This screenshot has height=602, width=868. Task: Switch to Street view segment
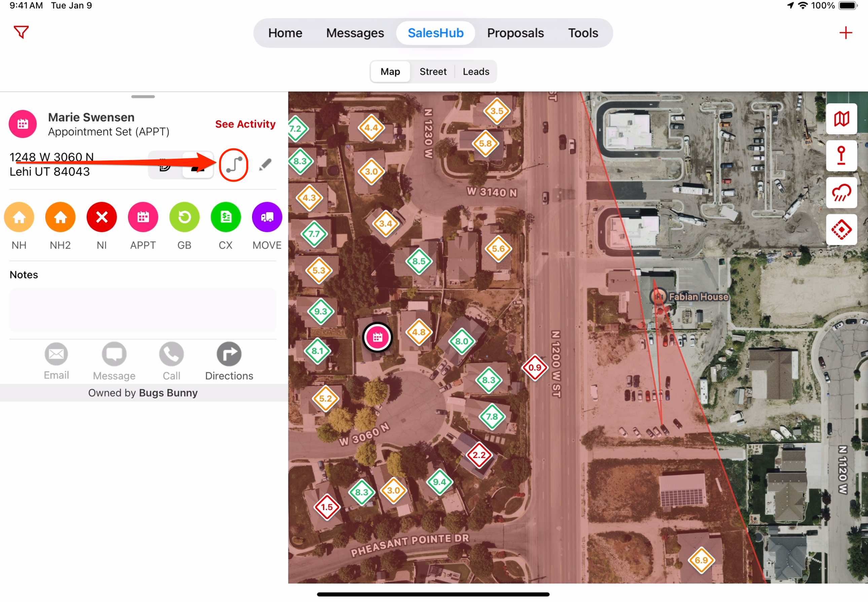coord(433,72)
